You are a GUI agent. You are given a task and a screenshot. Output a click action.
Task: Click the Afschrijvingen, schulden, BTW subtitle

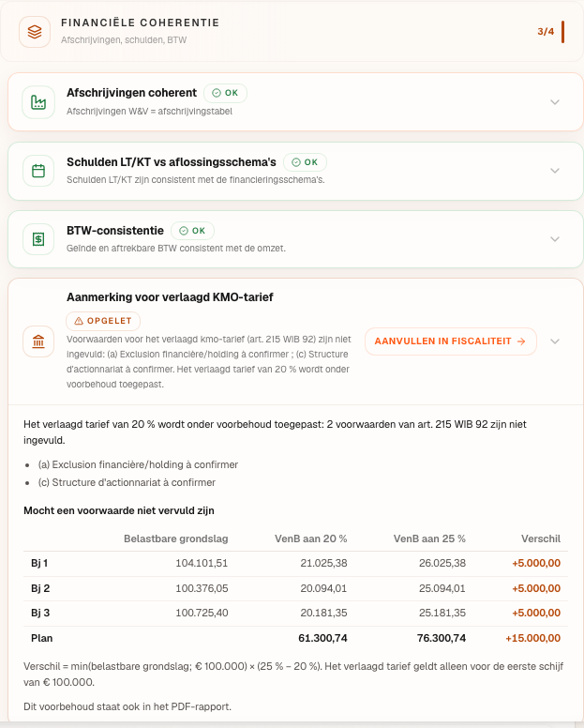point(124,40)
